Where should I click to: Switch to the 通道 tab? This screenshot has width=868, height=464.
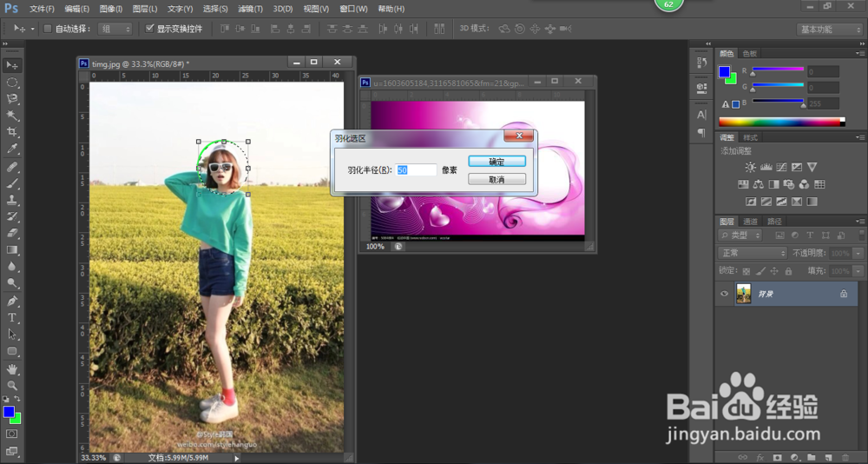pos(751,222)
